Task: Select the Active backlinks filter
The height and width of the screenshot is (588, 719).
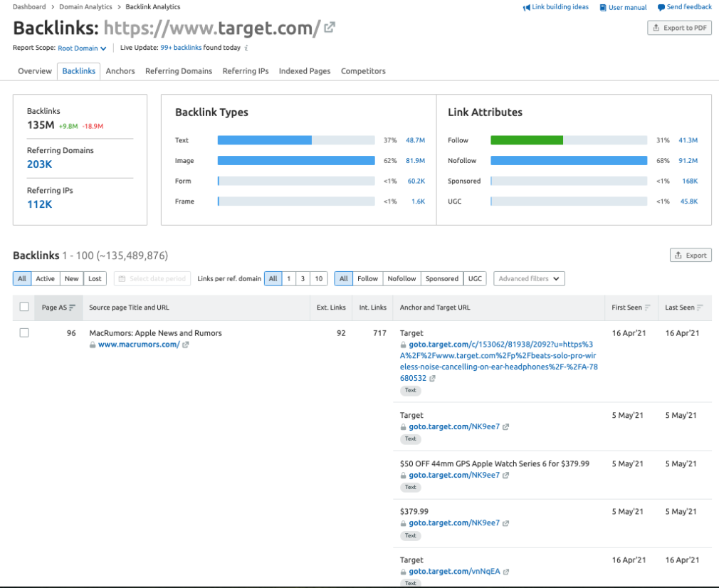Action: point(46,278)
